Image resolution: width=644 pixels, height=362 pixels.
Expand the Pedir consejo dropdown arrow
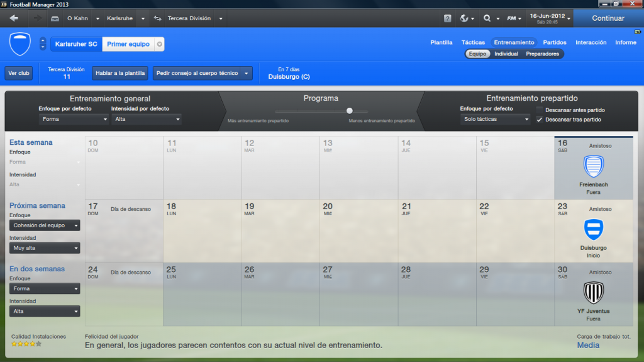coord(247,73)
